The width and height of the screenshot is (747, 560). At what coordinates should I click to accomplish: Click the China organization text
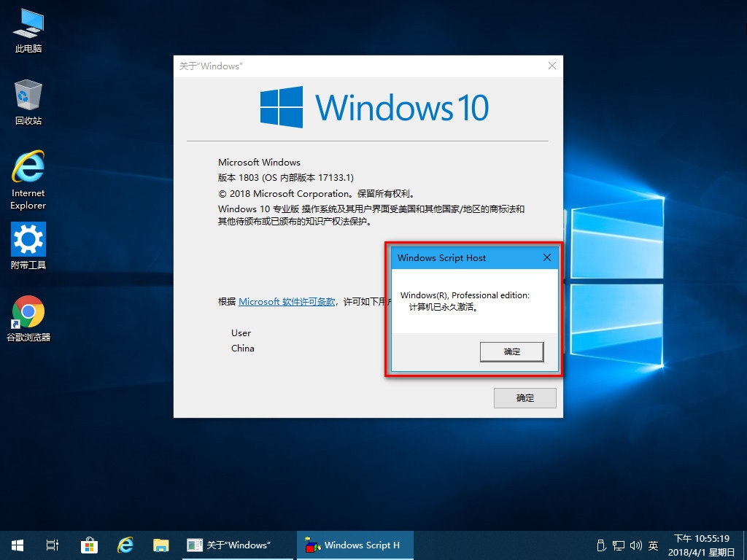coord(242,348)
